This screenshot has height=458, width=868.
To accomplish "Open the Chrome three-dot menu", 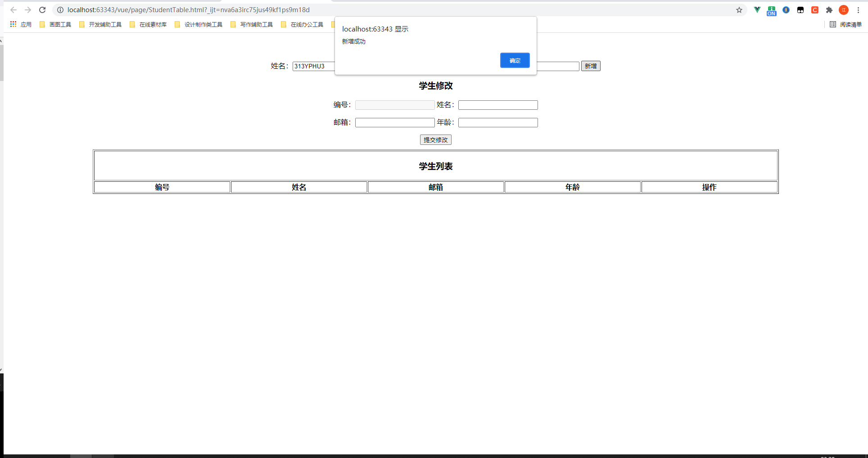I will coord(858,10).
